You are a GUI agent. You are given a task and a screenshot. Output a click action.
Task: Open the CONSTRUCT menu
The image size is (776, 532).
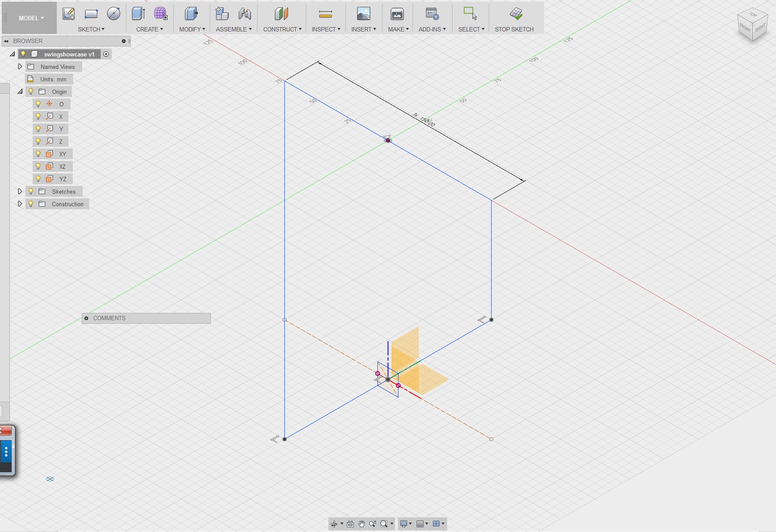(282, 29)
